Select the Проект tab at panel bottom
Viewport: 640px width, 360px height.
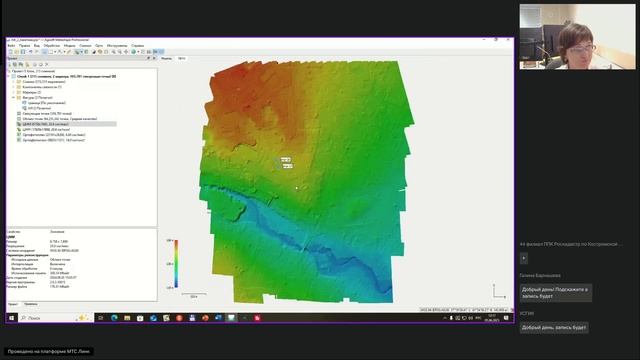(13, 304)
